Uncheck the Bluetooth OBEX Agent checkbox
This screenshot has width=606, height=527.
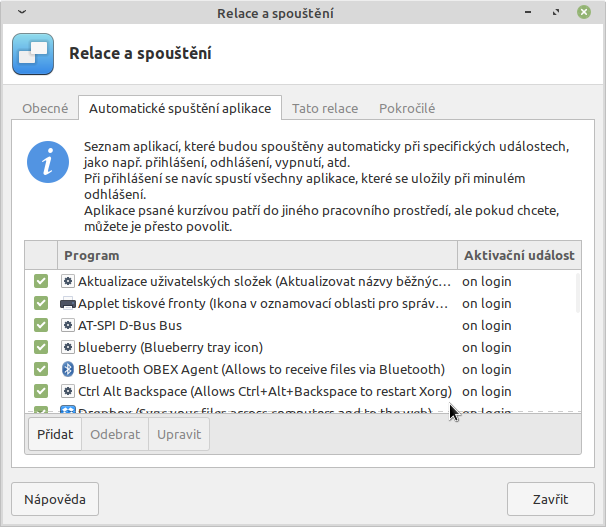[41, 369]
